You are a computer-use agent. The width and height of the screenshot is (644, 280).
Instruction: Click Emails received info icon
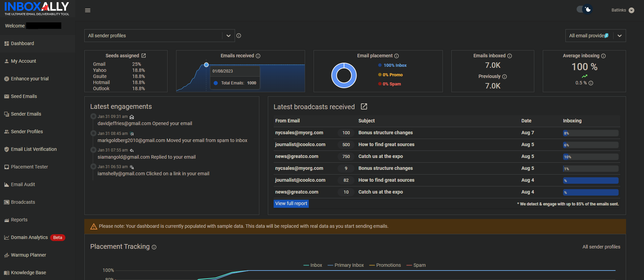(x=258, y=56)
